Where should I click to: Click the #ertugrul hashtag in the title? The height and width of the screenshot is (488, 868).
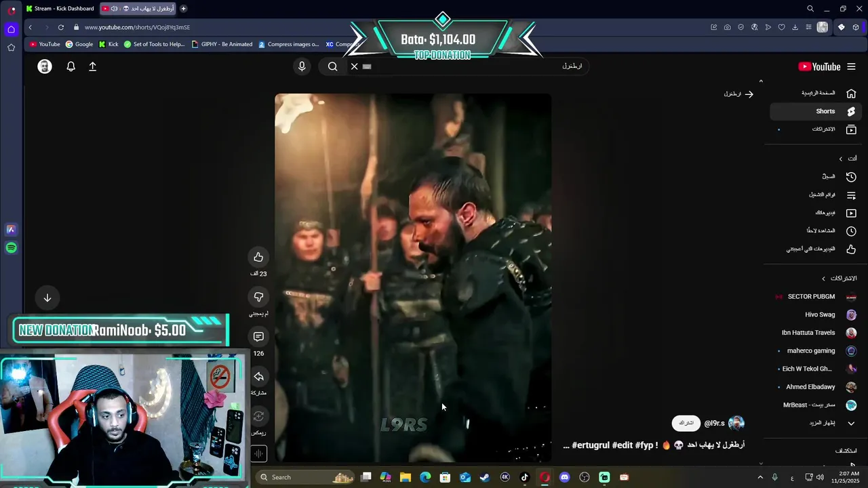(x=591, y=445)
